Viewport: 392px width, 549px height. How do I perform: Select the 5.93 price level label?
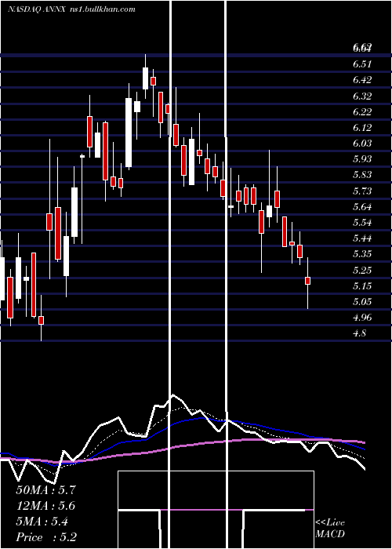coord(362,159)
